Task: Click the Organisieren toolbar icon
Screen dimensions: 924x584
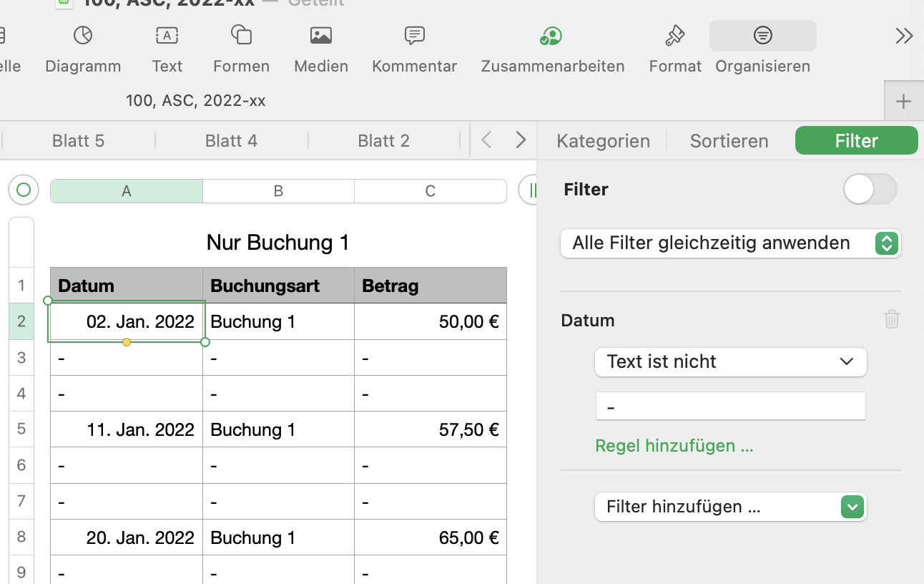Action: point(762,36)
